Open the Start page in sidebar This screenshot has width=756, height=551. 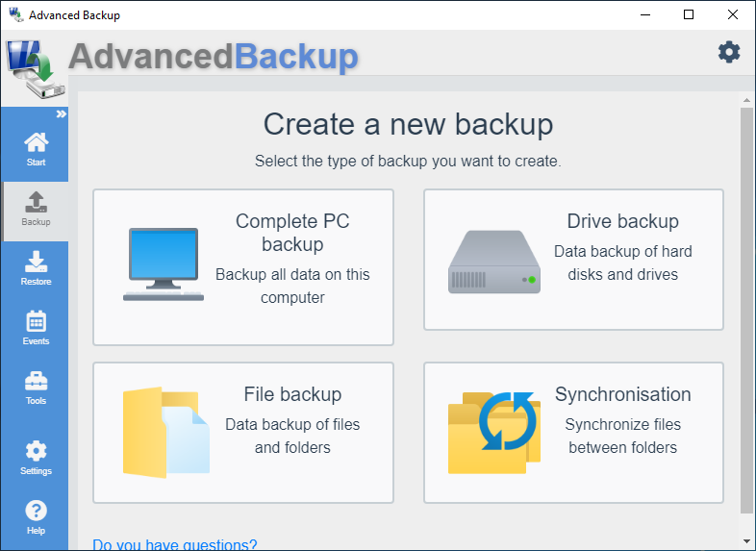[x=36, y=150]
